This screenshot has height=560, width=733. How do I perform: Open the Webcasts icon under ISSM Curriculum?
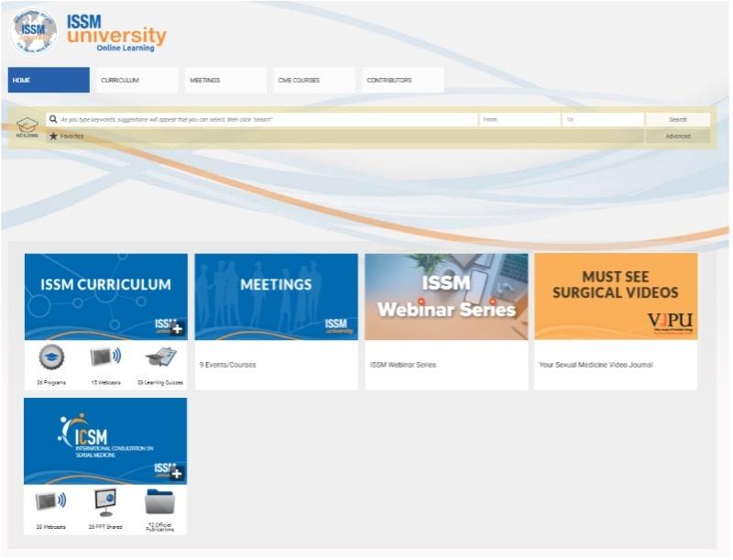tap(105, 357)
